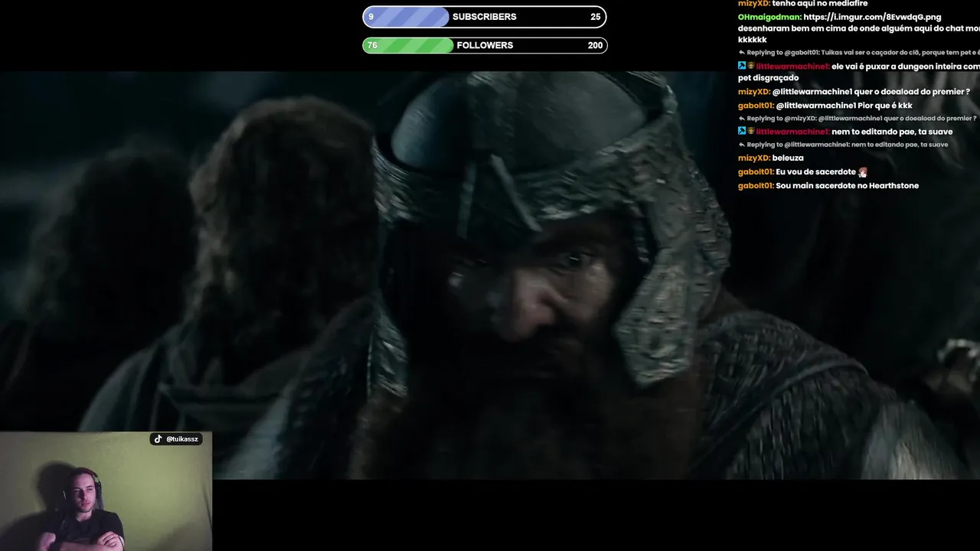Click current subscriber count 9
This screenshot has height=551, width=980.
[x=371, y=17]
